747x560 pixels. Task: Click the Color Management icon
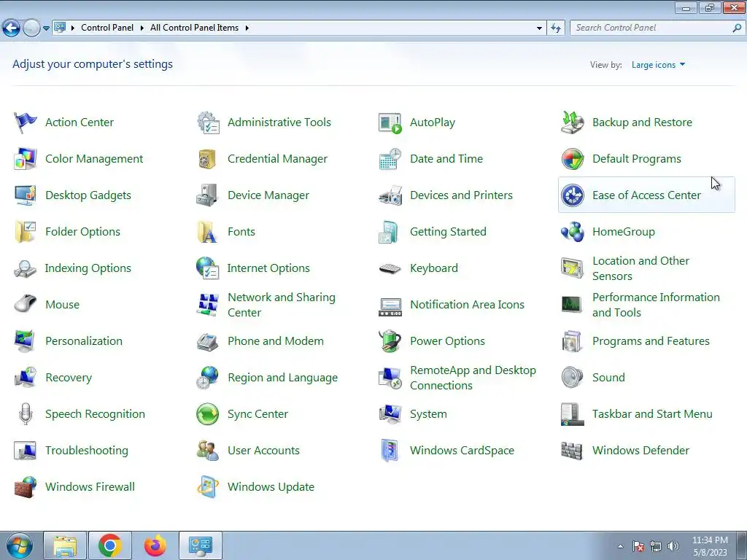pyautogui.click(x=25, y=159)
